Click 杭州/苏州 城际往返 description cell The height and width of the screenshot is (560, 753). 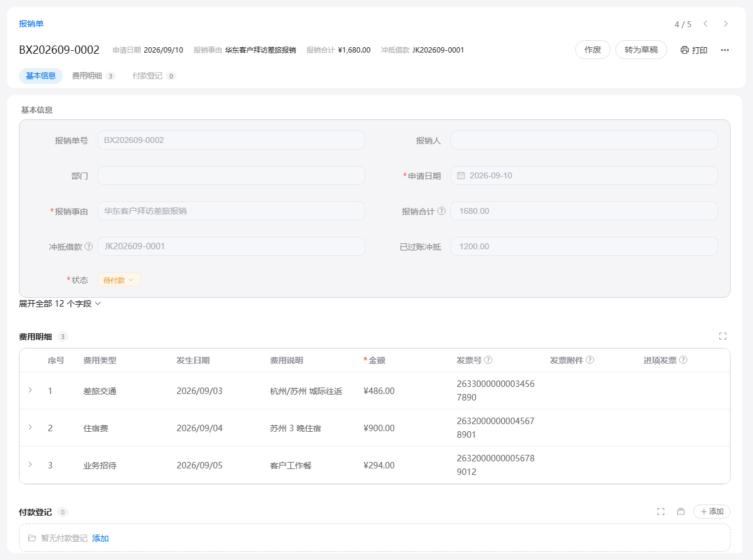306,391
